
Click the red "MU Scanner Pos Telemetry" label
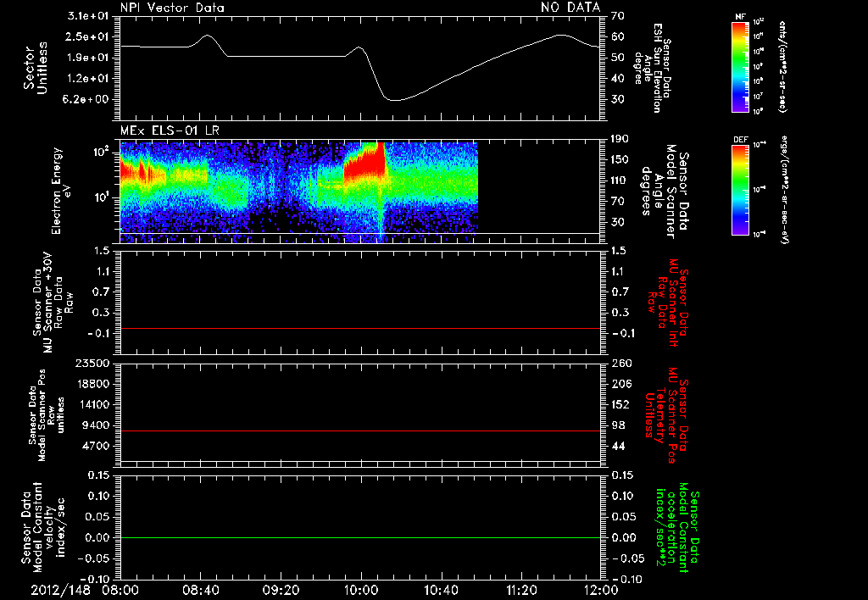point(666,415)
